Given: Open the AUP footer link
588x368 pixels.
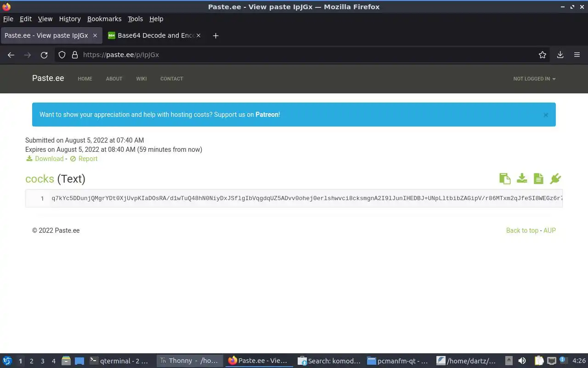Looking at the screenshot, I should tap(549, 230).
